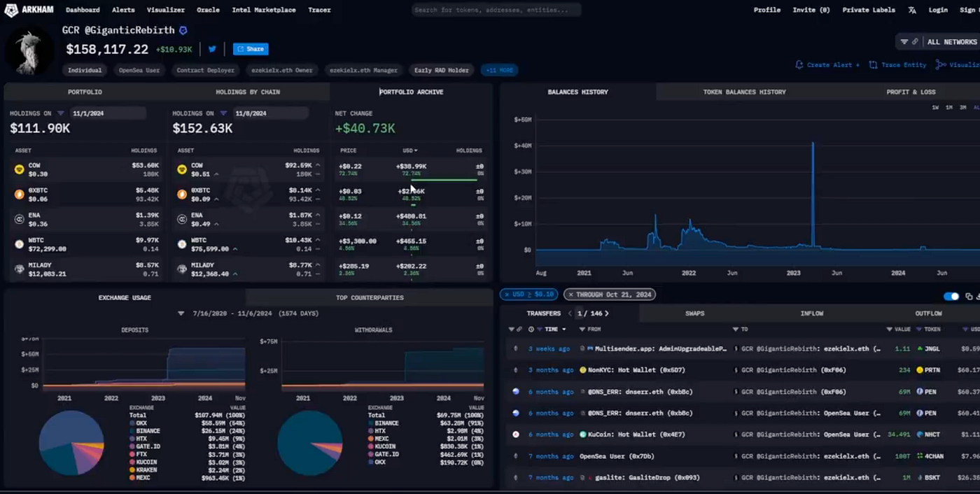Screen dimensions: 980x494
Task: Click the network filter funnel icon
Action: tap(904, 42)
